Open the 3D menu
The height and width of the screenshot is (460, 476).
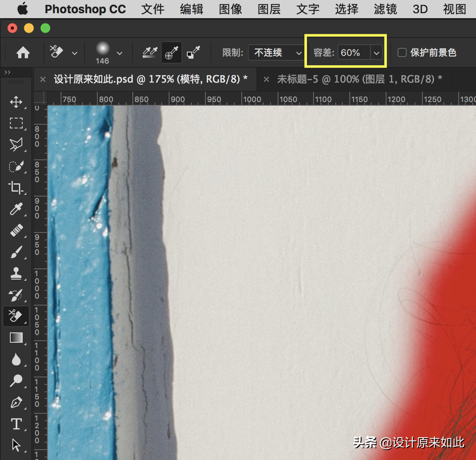coord(420,9)
